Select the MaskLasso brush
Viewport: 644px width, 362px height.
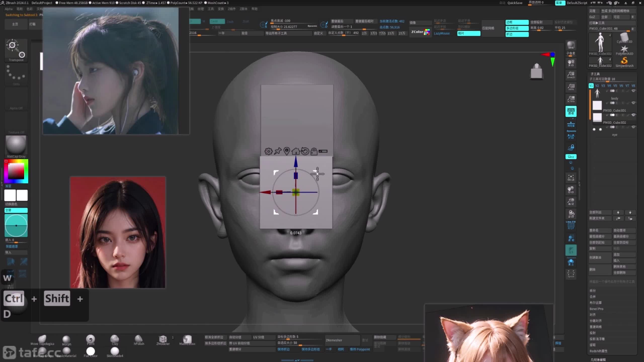point(187,340)
